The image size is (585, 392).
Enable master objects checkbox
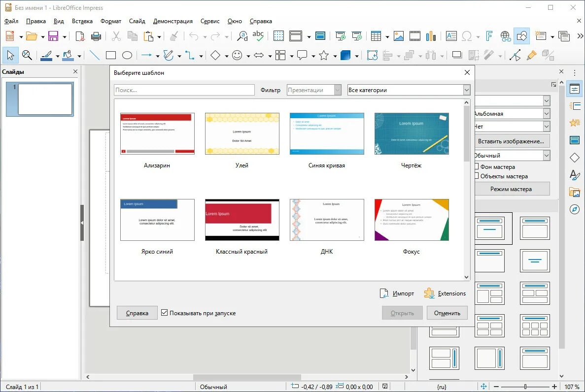[x=477, y=176]
